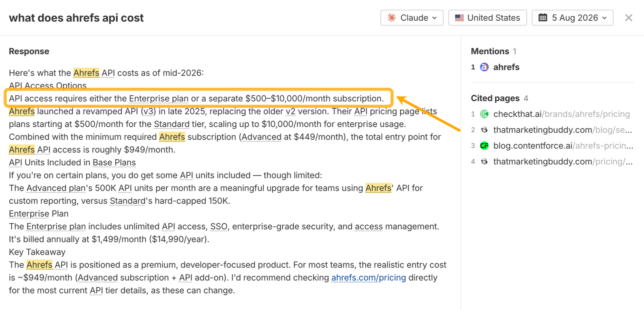Click the underlined 'Standard' in the $500/month sentence
The height and width of the screenshot is (310, 644).
[172, 124]
